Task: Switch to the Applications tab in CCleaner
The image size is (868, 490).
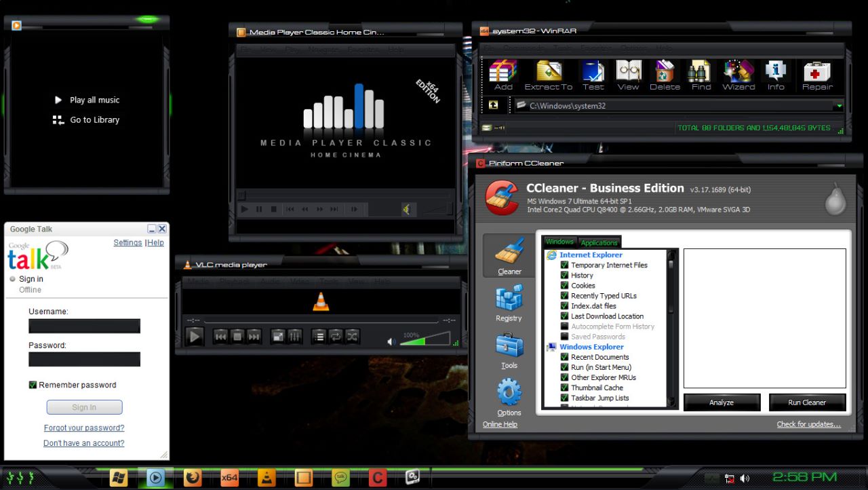Action: coord(599,242)
